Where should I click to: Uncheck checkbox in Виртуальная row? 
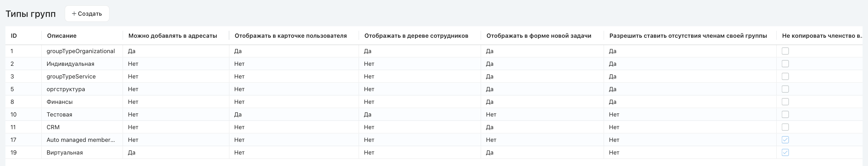click(x=785, y=152)
